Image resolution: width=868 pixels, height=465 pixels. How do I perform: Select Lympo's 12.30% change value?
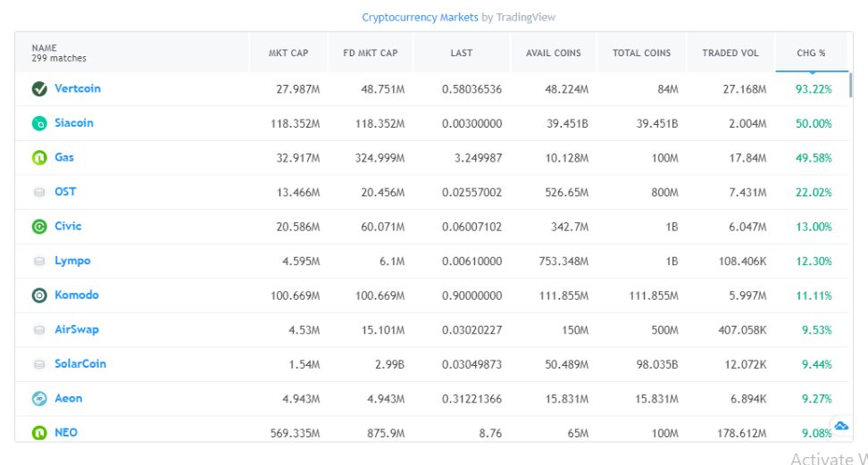(x=814, y=261)
